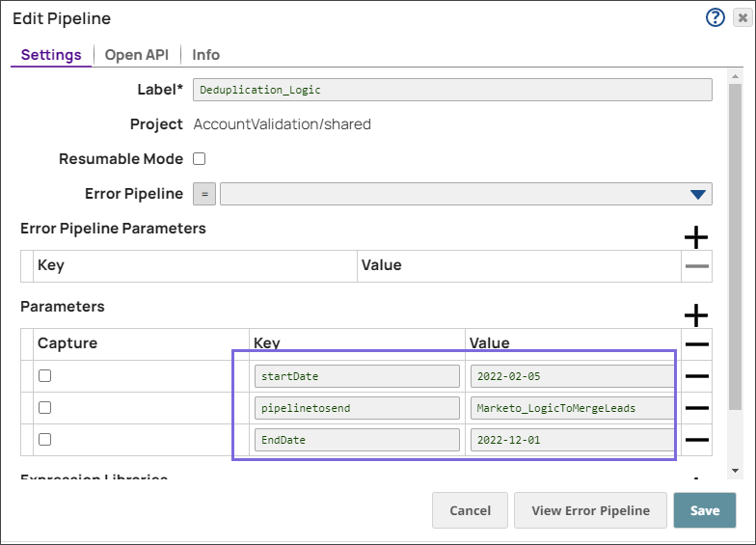
Task: Delete the EndDate parameter row
Action: click(x=696, y=440)
